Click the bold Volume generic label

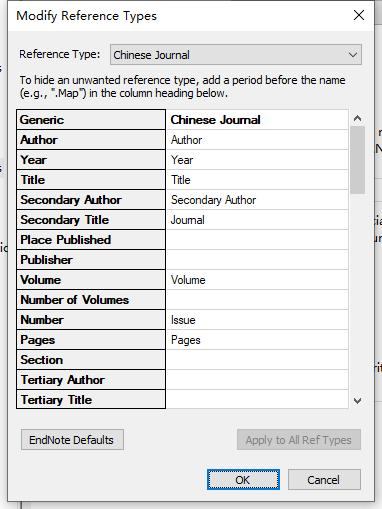(x=91, y=280)
